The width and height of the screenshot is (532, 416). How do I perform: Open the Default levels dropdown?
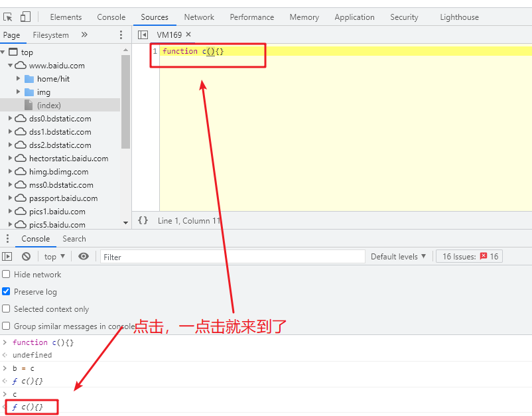tap(398, 257)
